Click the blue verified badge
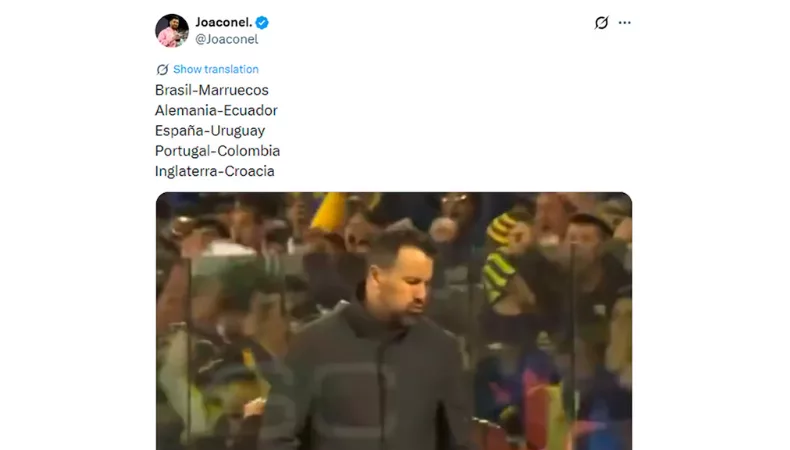This screenshot has width=790, height=450. [x=262, y=23]
